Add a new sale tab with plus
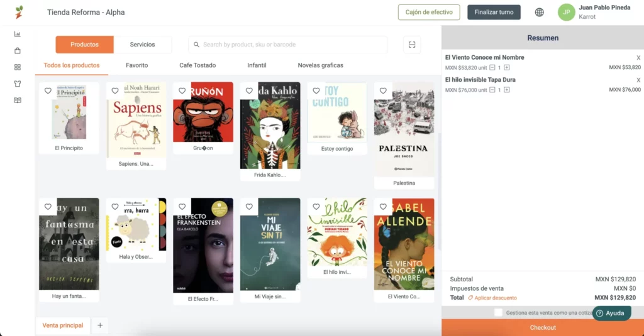 [x=100, y=325]
